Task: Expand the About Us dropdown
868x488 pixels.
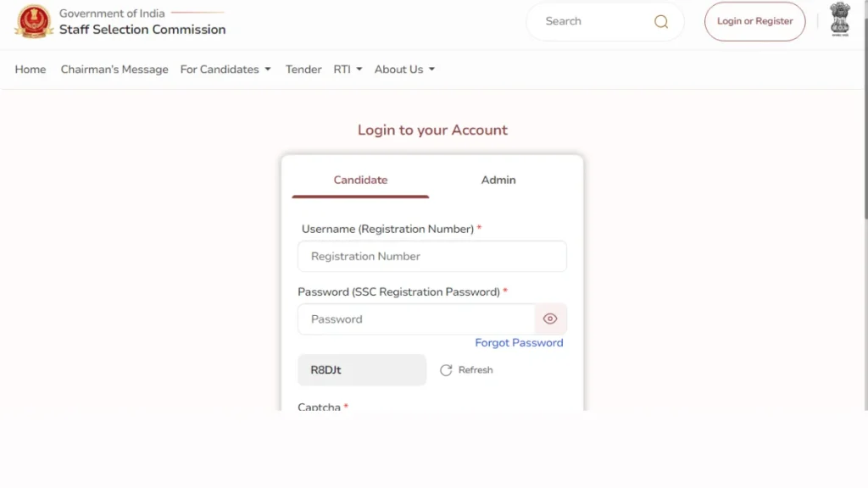Action: click(404, 69)
